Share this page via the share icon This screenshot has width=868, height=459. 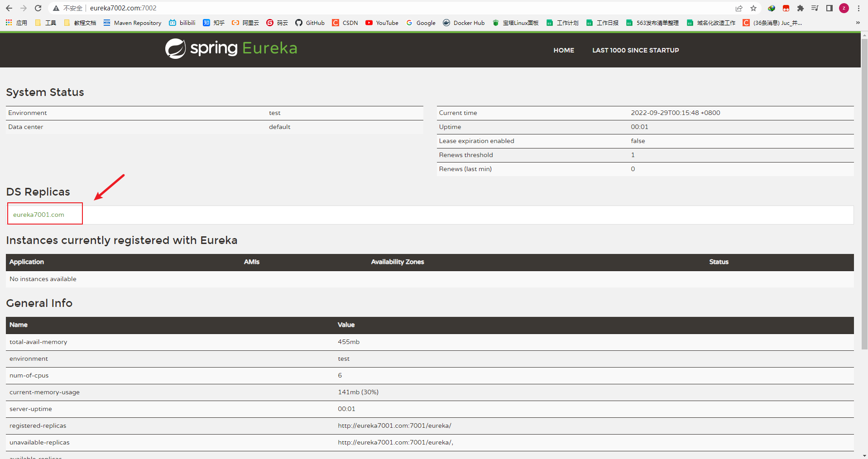coord(739,8)
